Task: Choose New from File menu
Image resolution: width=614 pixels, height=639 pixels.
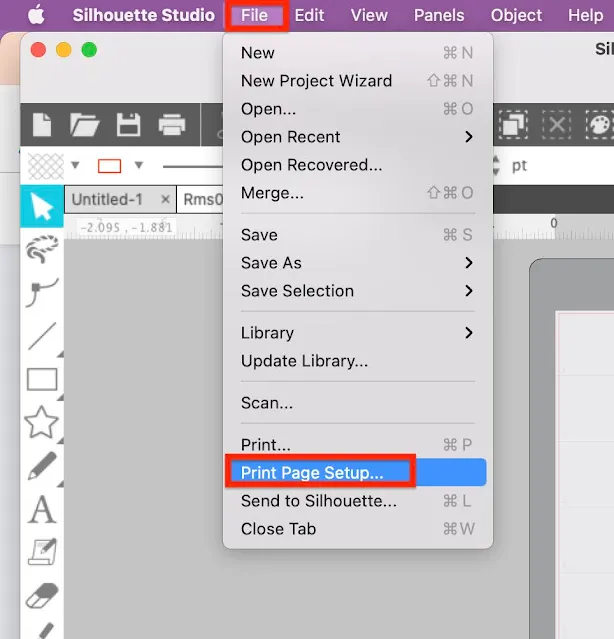Action: 358,53
